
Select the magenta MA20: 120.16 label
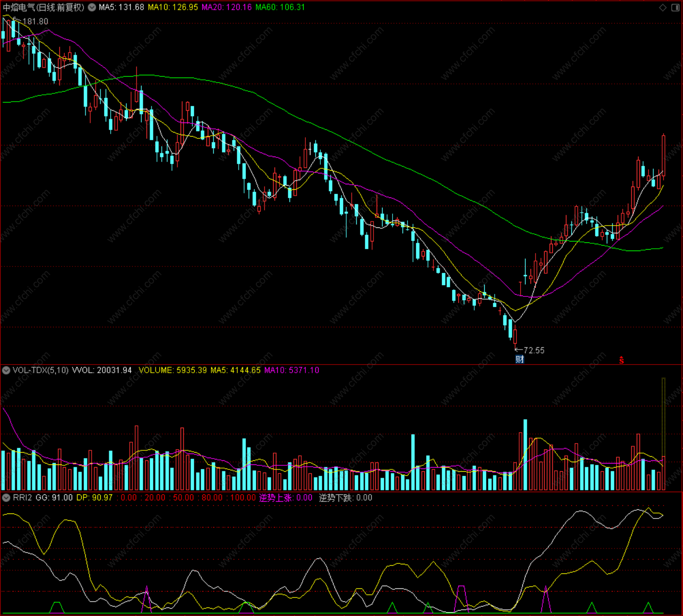click(226, 7)
